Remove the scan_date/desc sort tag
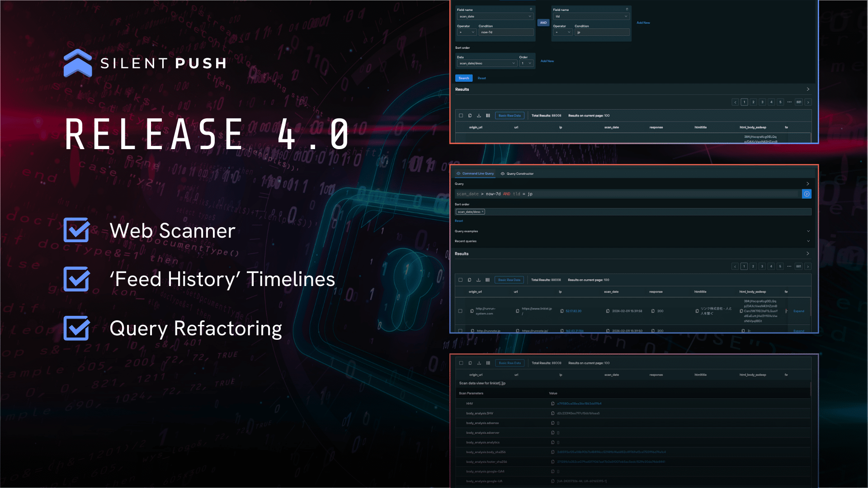This screenshot has height=488, width=868. click(x=482, y=211)
